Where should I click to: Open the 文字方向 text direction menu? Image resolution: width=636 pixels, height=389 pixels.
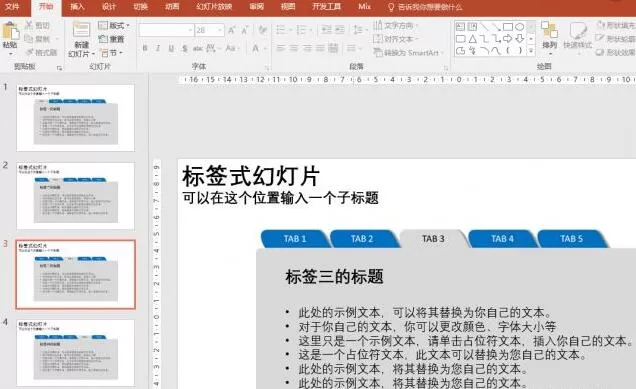click(395, 25)
